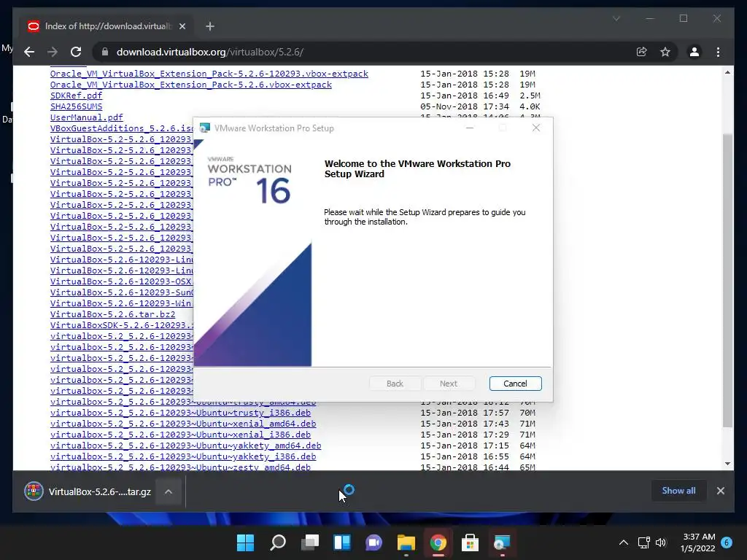747x560 pixels.
Task: Open VirtualBox-5.2.6-120293-OSX link
Action: coord(122,282)
